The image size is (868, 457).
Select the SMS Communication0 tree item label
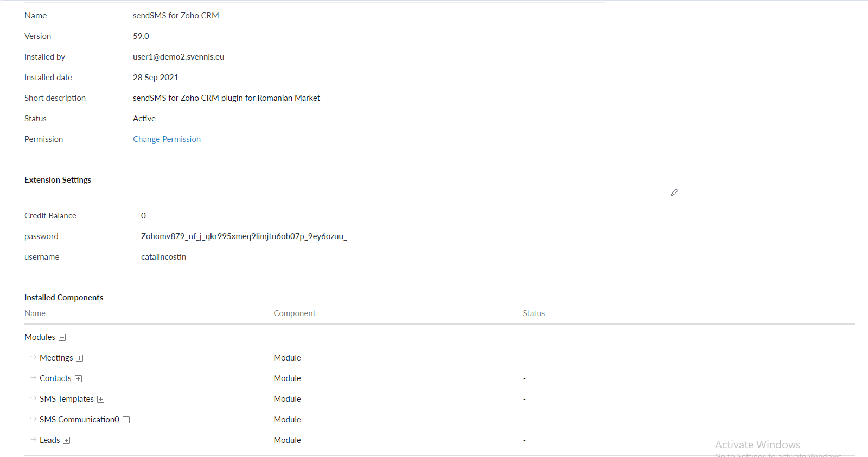[79, 420]
